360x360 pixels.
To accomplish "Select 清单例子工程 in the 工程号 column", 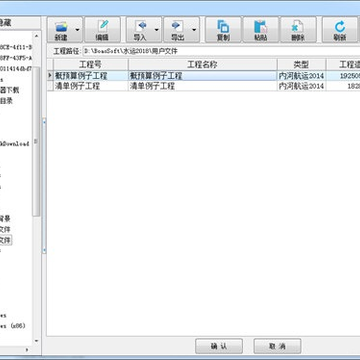I will tap(91, 86).
